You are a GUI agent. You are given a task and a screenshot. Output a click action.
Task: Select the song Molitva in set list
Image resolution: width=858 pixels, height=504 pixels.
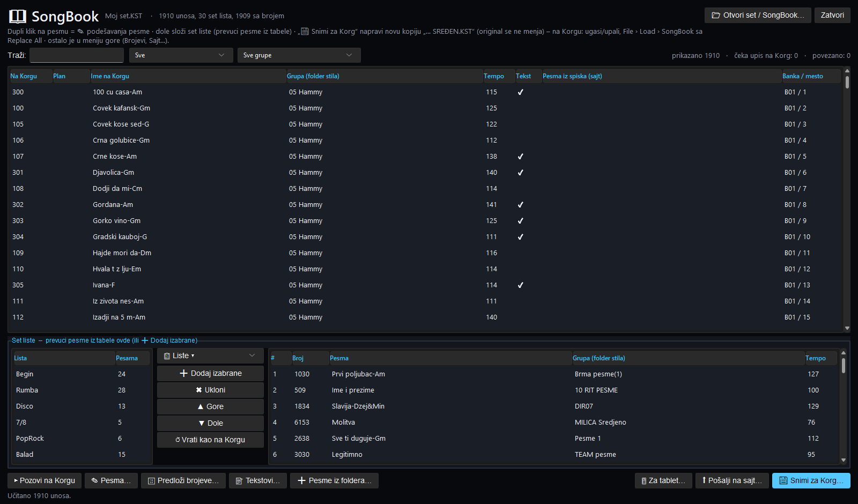click(554, 423)
